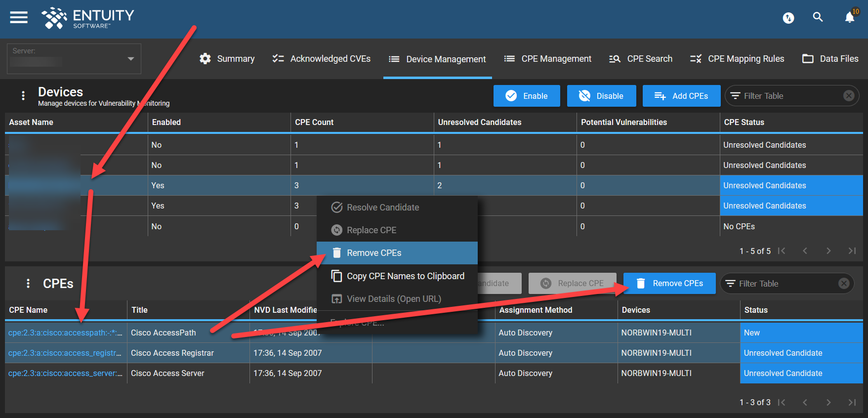
Task: Switch to the Device Management tab
Action: point(438,59)
